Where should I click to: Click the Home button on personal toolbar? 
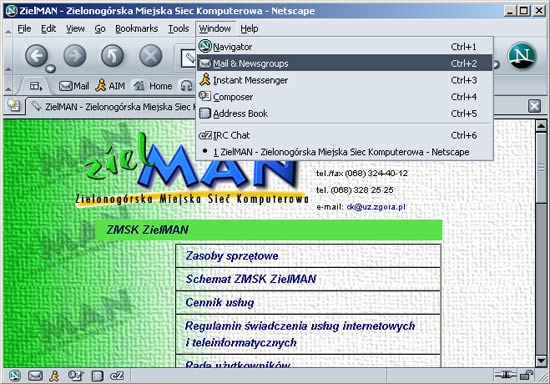pyautogui.click(x=153, y=86)
